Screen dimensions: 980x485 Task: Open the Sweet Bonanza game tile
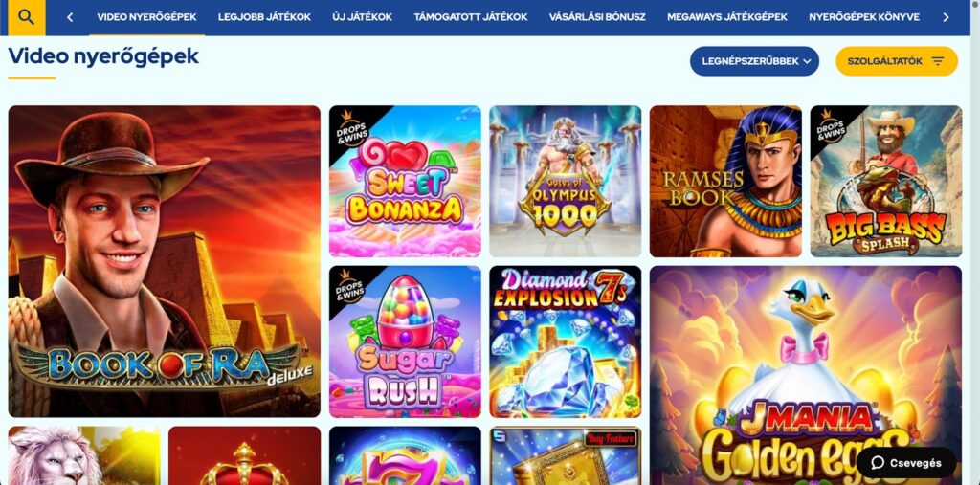405,181
